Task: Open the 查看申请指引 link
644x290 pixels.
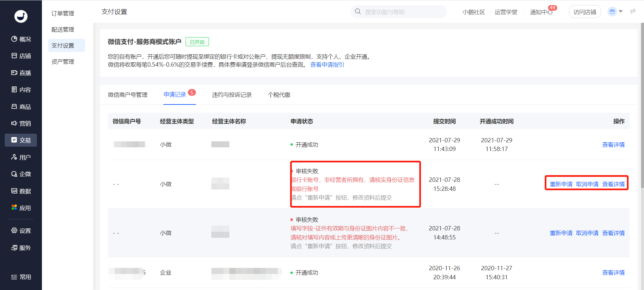Action: (327, 65)
